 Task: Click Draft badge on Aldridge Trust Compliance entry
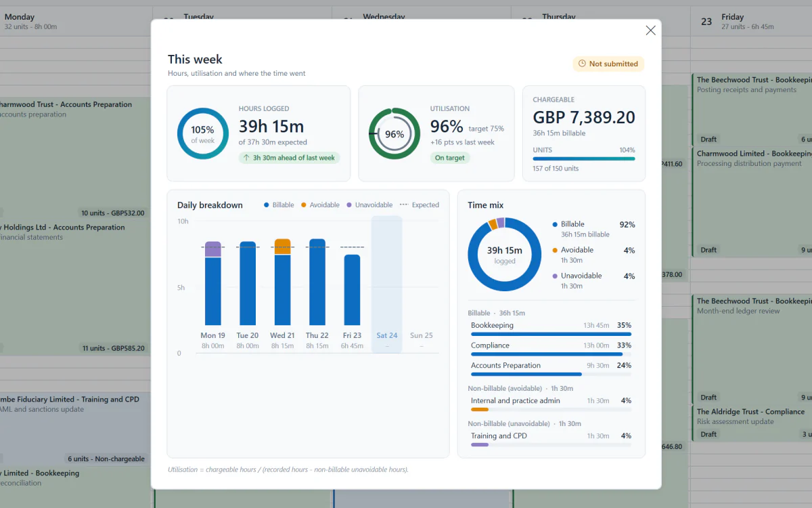pyautogui.click(x=708, y=434)
